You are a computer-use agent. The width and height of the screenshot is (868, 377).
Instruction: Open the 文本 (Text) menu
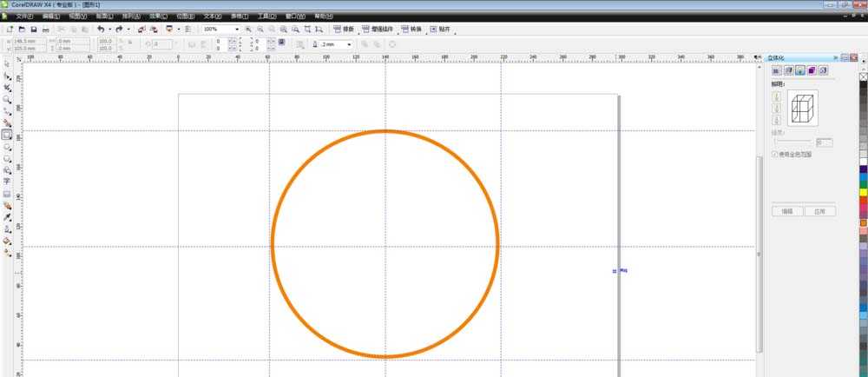(x=212, y=17)
